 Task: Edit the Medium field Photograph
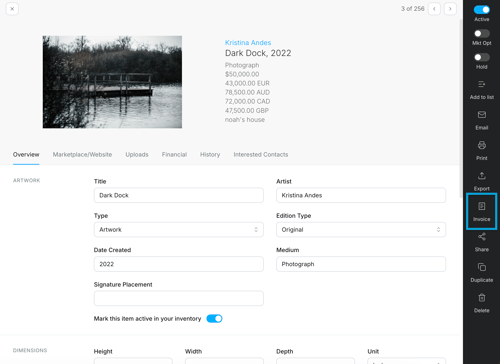click(x=361, y=264)
